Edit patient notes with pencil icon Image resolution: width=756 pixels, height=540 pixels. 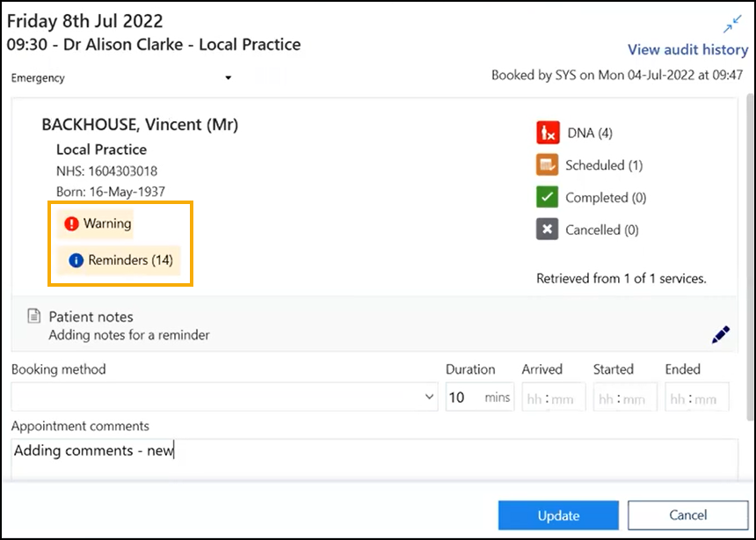720,334
